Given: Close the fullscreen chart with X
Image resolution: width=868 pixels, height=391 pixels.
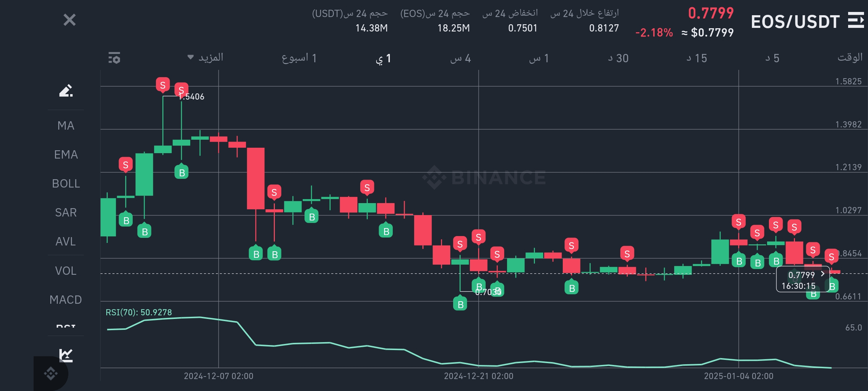Looking at the screenshot, I should pos(69,20).
